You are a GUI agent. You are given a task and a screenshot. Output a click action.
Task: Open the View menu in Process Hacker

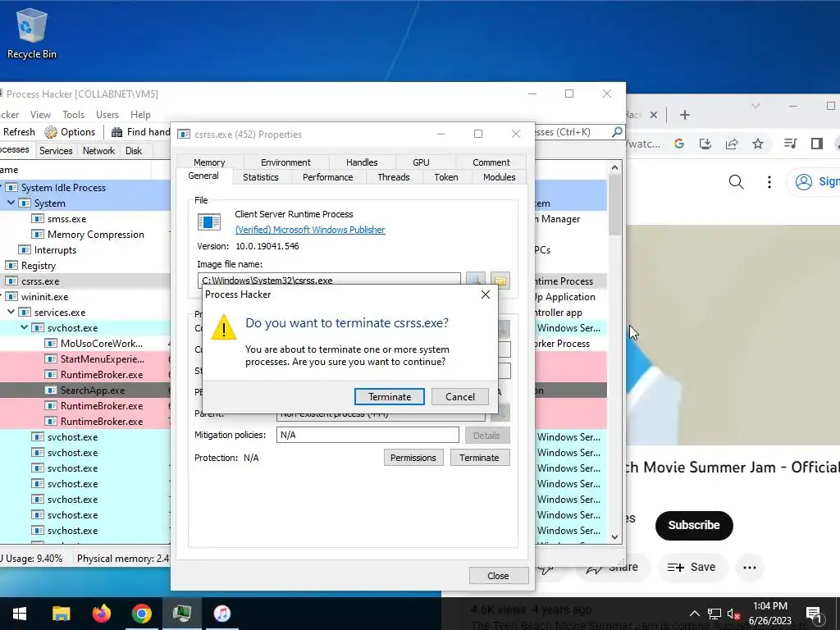click(x=40, y=115)
